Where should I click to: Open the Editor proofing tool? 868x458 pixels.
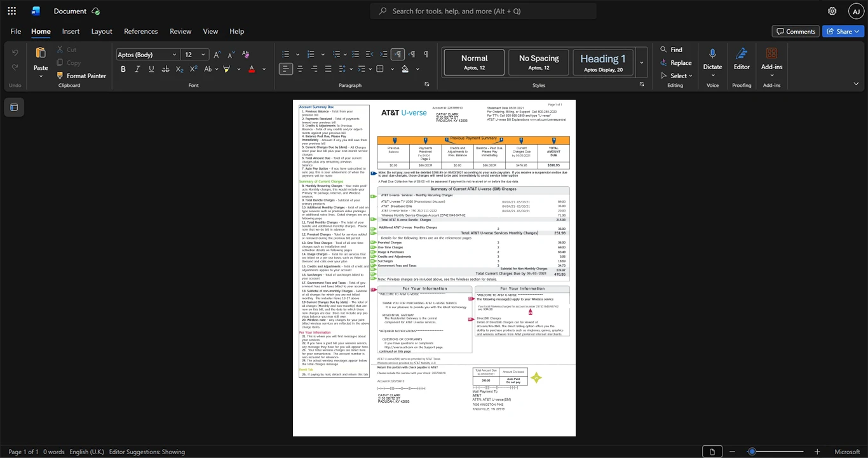(742, 58)
